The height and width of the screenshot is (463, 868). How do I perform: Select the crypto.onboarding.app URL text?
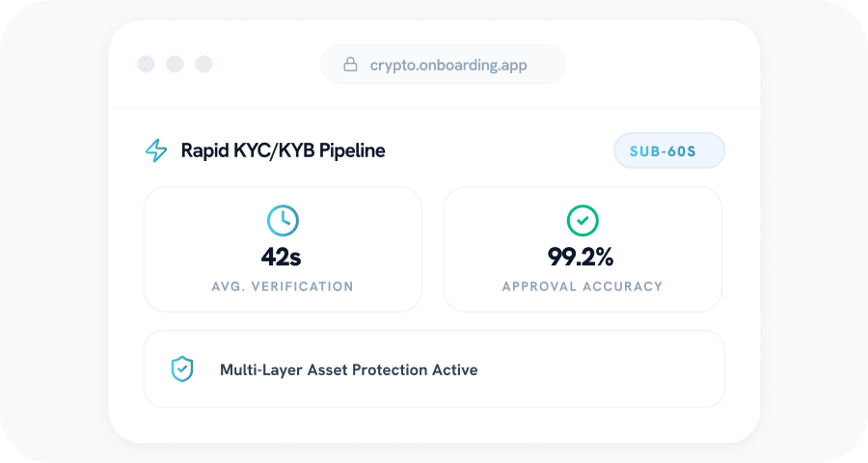tap(448, 65)
